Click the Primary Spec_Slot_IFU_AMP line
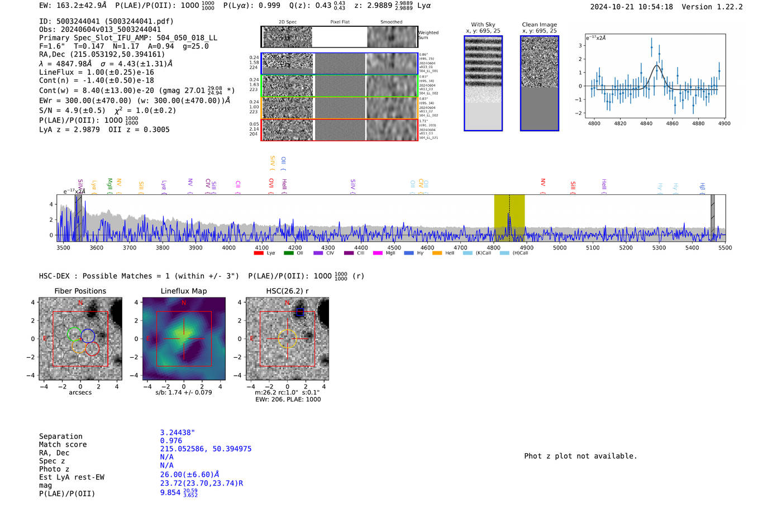Viewport: 782px width, 532px height. click(x=128, y=38)
